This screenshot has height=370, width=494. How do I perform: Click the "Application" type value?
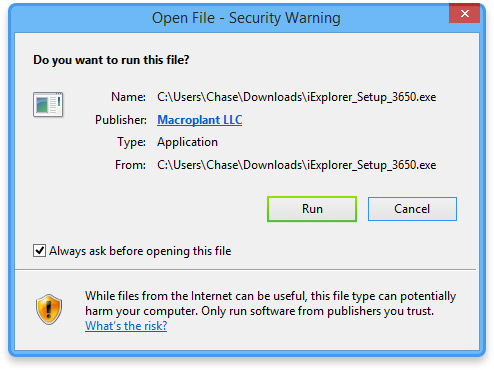pos(187,142)
